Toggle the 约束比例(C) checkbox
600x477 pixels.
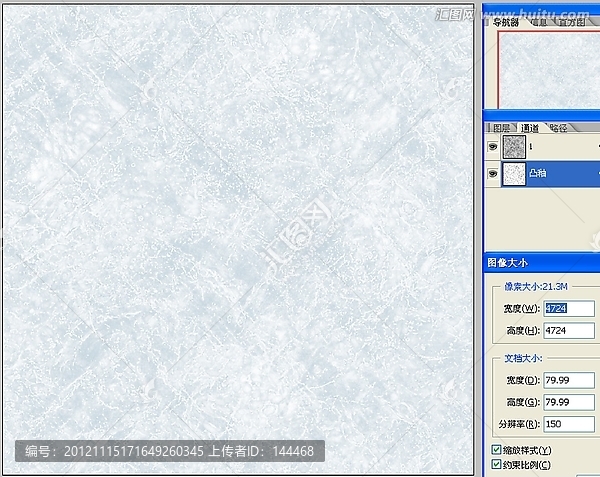[496, 464]
